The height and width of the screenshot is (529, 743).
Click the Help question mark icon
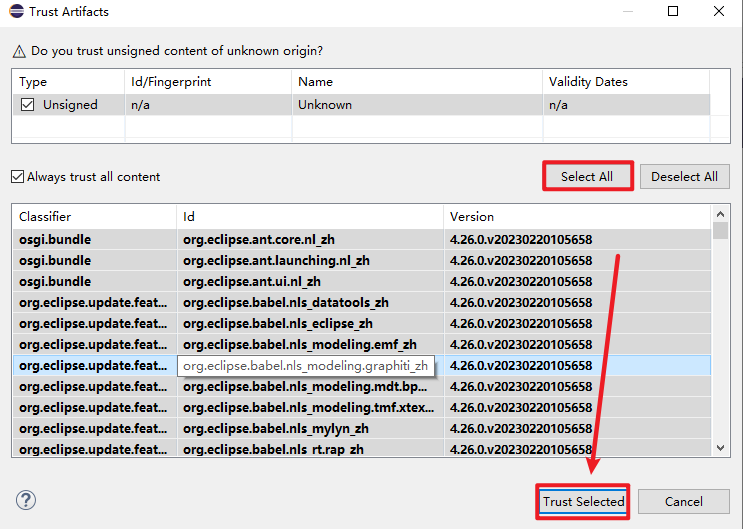27,500
